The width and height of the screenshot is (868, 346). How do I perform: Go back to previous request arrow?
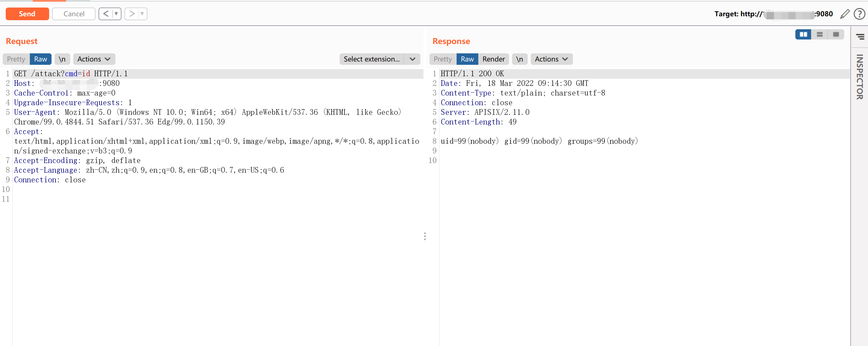106,14
